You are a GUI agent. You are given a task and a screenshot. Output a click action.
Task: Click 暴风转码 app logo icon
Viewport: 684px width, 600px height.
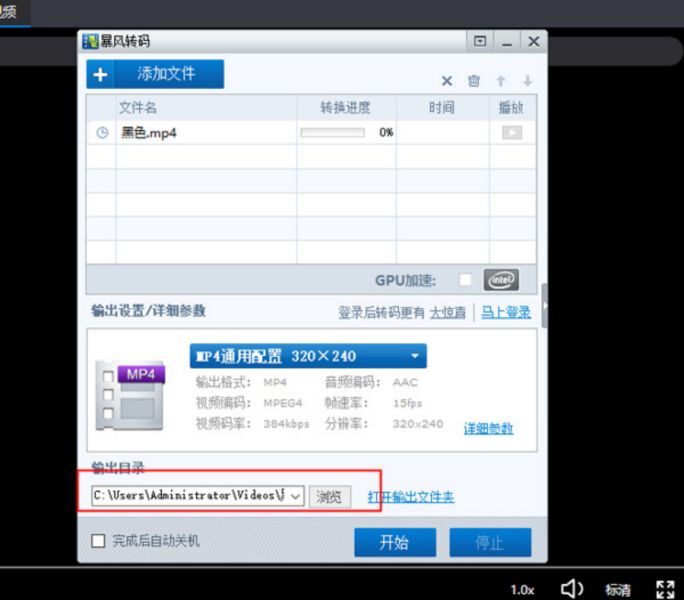click(x=90, y=41)
